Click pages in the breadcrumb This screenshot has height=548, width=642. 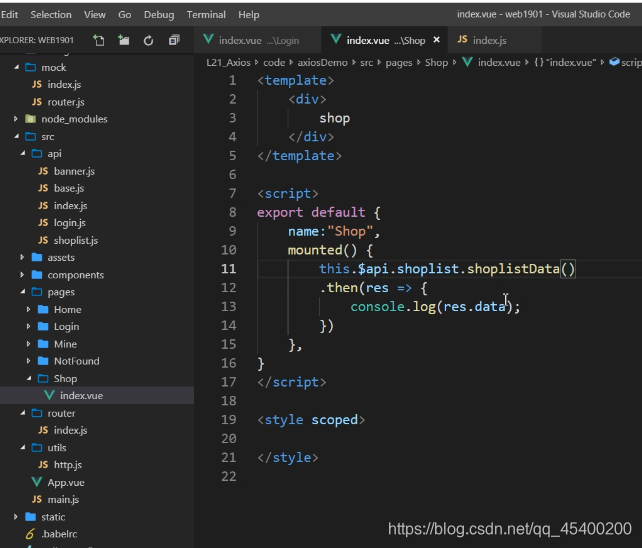pos(398,63)
